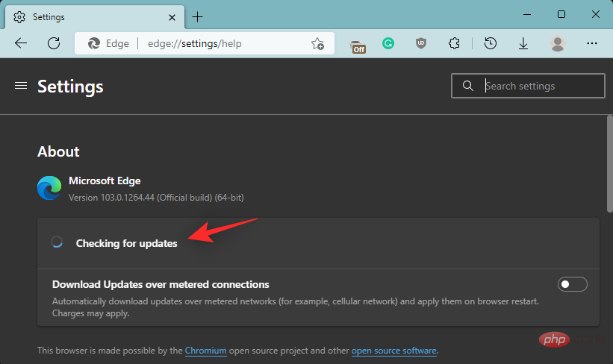Viewport: 613px width, 364px height.
Task: Click the magnifier icon in Search settings
Action: [x=468, y=86]
